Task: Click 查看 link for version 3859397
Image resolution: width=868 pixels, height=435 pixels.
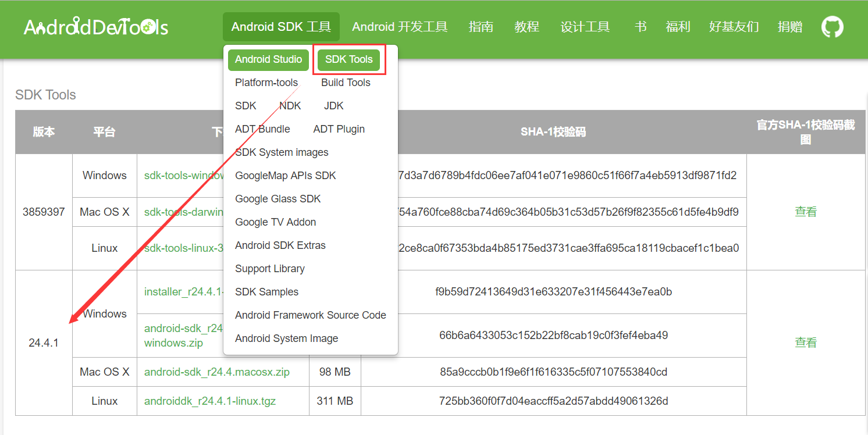Action: click(x=806, y=212)
